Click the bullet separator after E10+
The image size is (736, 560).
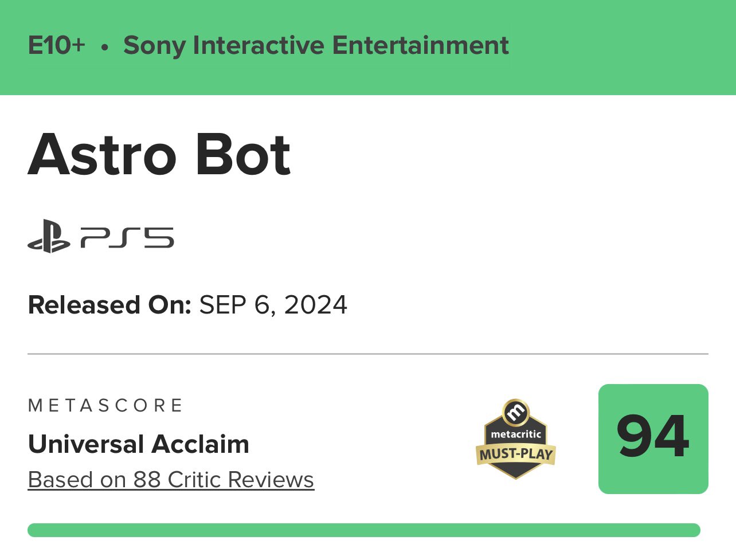pyautogui.click(x=104, y=48)
